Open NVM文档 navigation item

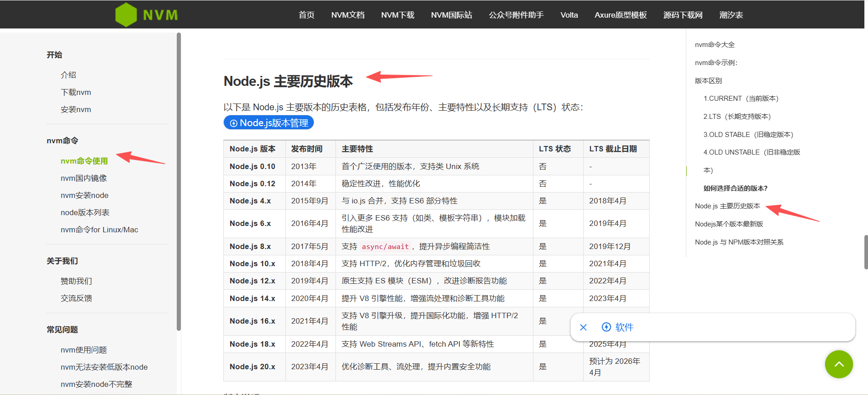348,15
